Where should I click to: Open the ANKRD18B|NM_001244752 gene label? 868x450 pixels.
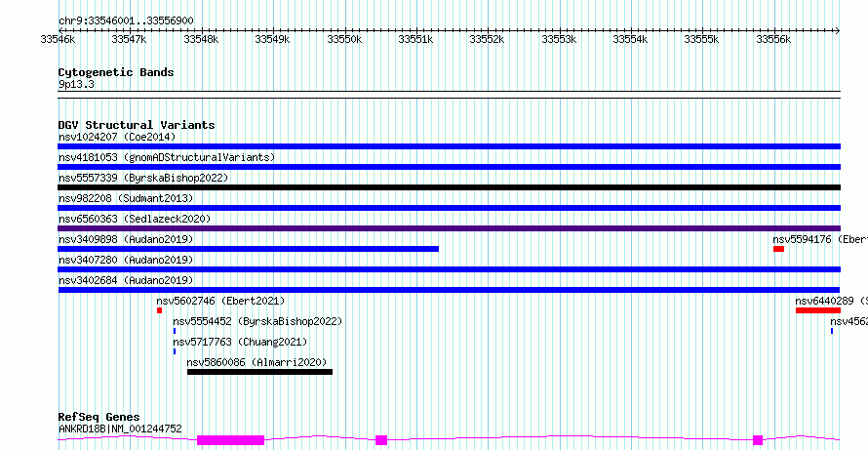coord(120,429)
